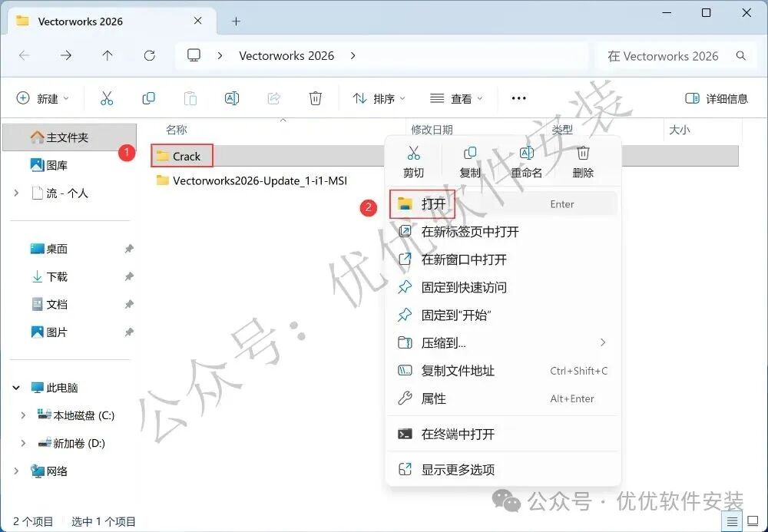Click Vectorworks 2026 in the address bar
Viewport: 768px width, 532px height.
pos(286,56)
